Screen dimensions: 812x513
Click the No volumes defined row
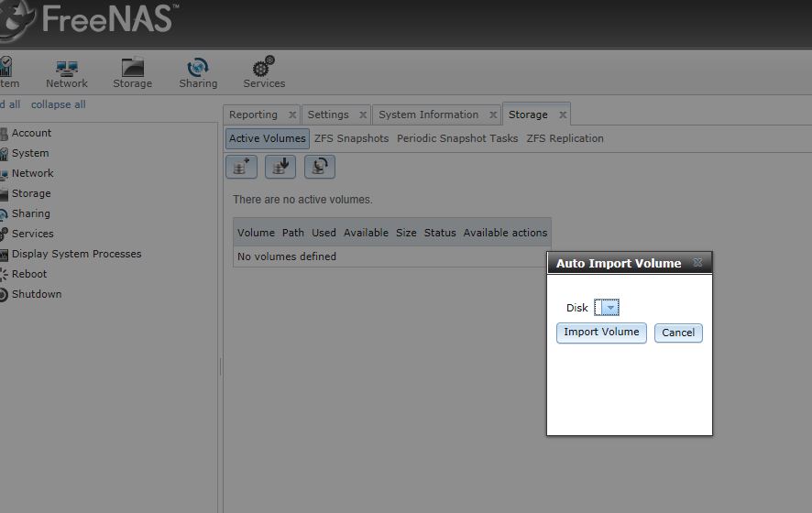pyautogui.click(x=390, y=256)
